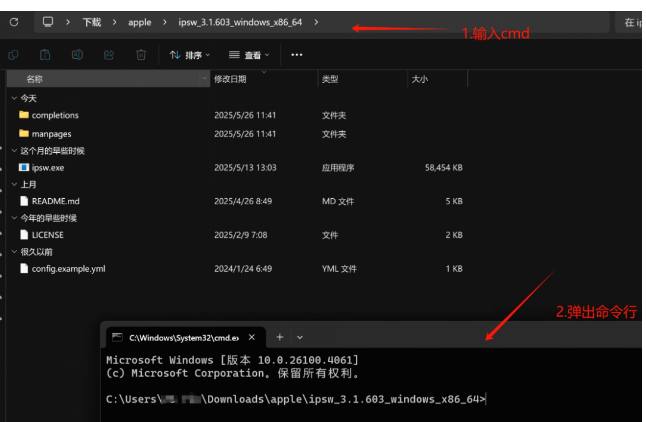646x422 pixels.
Task: Open the 排序 sort dropdown
Action: [x=190, y=55]
